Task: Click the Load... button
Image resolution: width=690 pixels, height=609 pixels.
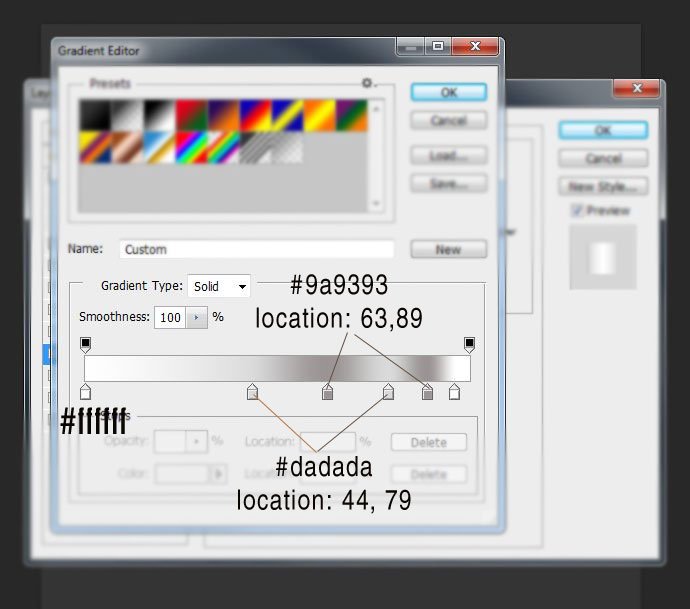Action: click(x=448, y=155)
